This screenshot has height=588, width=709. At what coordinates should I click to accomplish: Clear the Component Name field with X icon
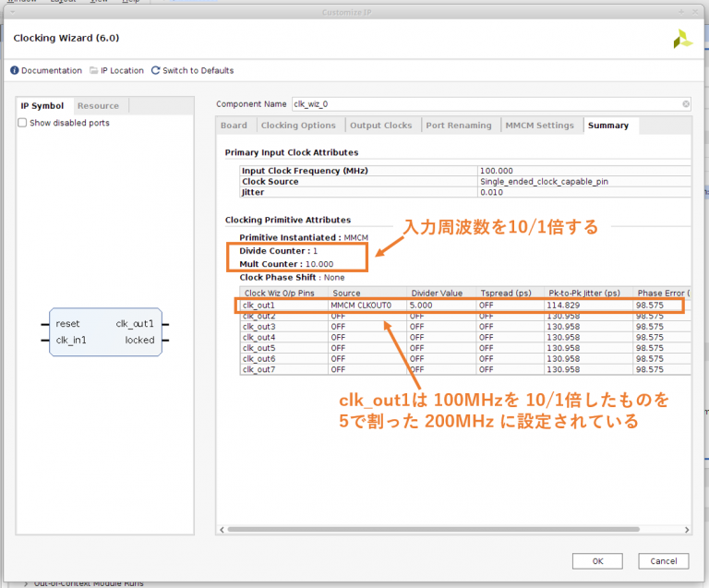(x=686, y=104)
